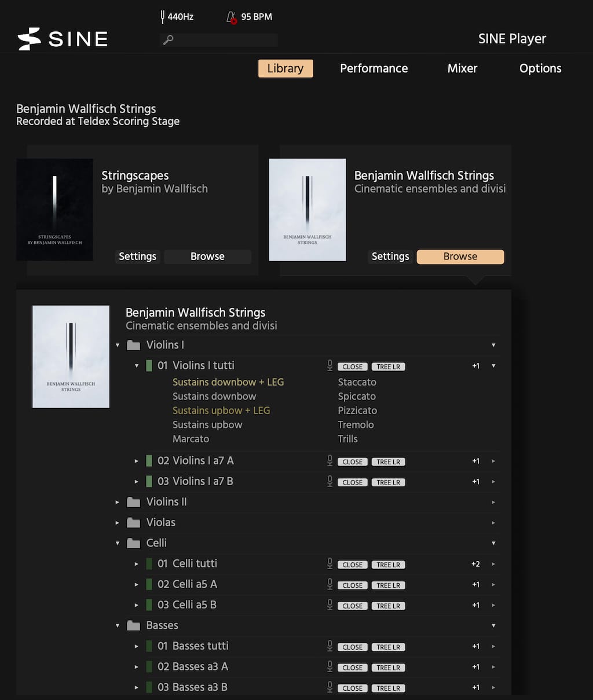Click the Stringscapes cover thumbnail

(54, 210)
